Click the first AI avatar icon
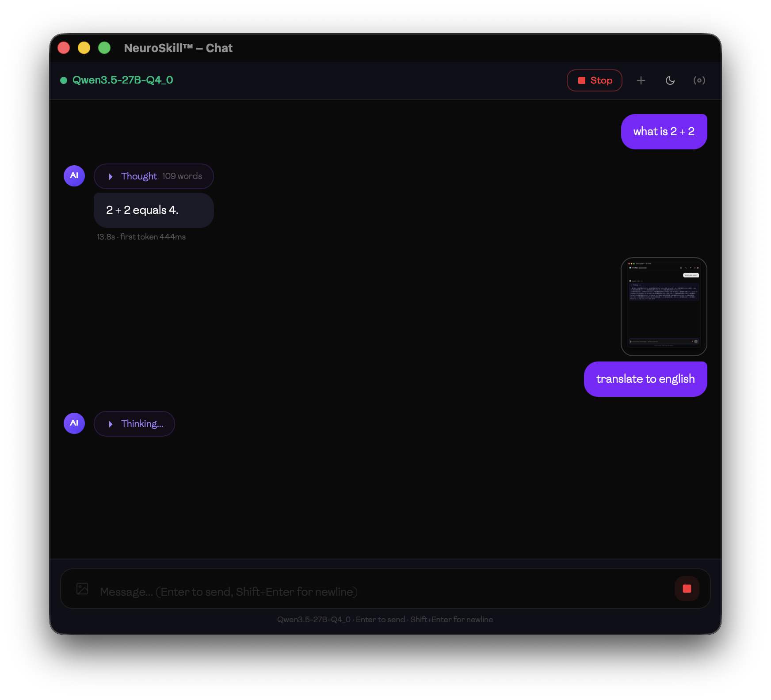This screenshot has width=771, height=700. coord(74,176)
